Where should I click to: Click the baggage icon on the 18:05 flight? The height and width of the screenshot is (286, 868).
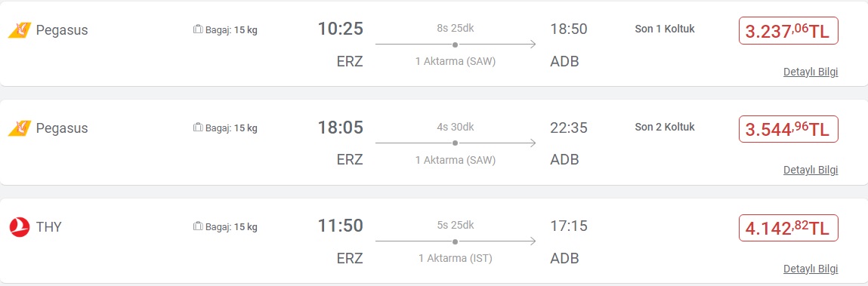pyautogui.click(x=198, y=128)
